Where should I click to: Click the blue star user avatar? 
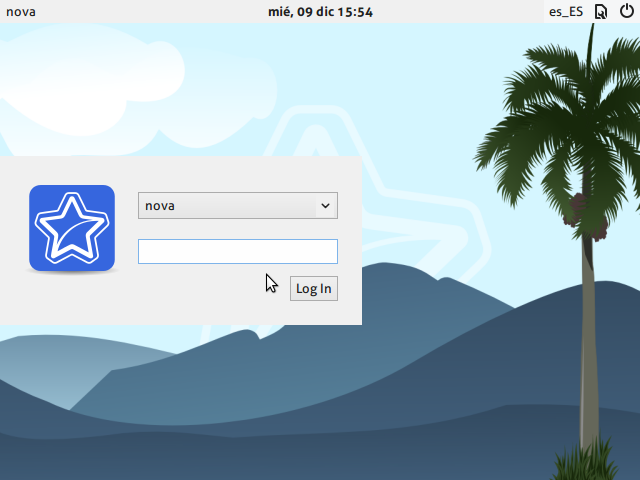click(72, 228)
